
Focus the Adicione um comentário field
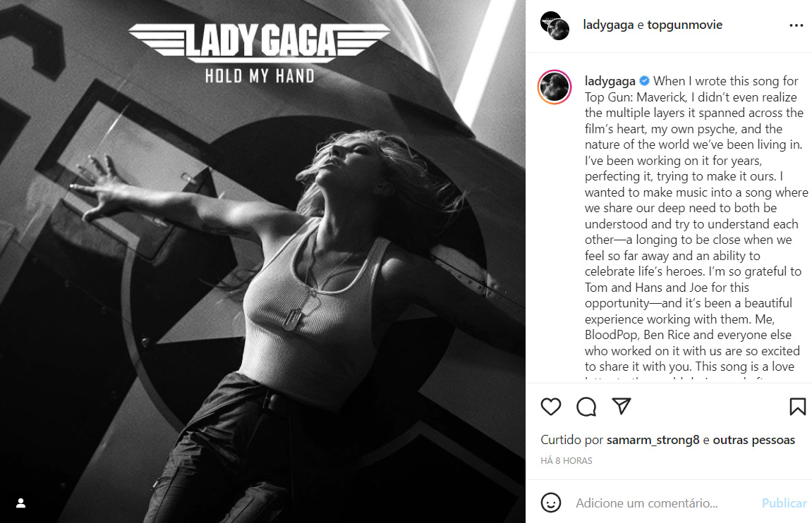(x=663, y=503)
